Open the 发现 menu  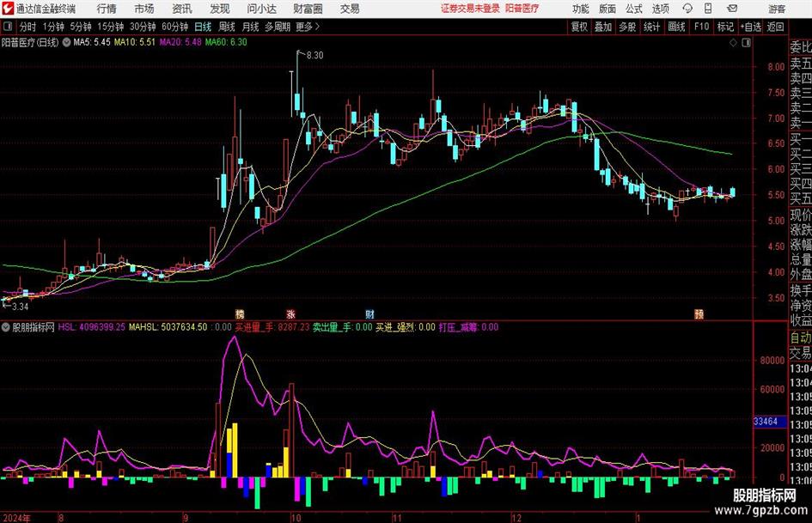click(220, 9)
